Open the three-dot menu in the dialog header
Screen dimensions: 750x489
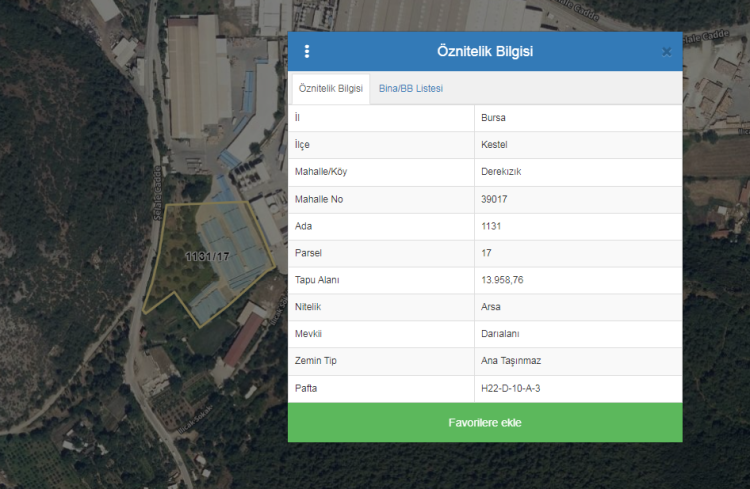click(x=307, y=52)
